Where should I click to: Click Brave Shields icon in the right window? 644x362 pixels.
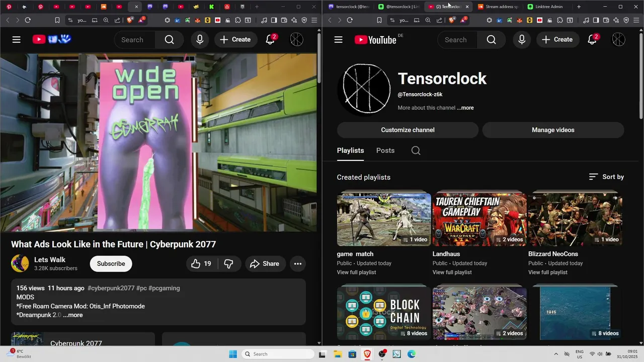(x=452, y=20)
